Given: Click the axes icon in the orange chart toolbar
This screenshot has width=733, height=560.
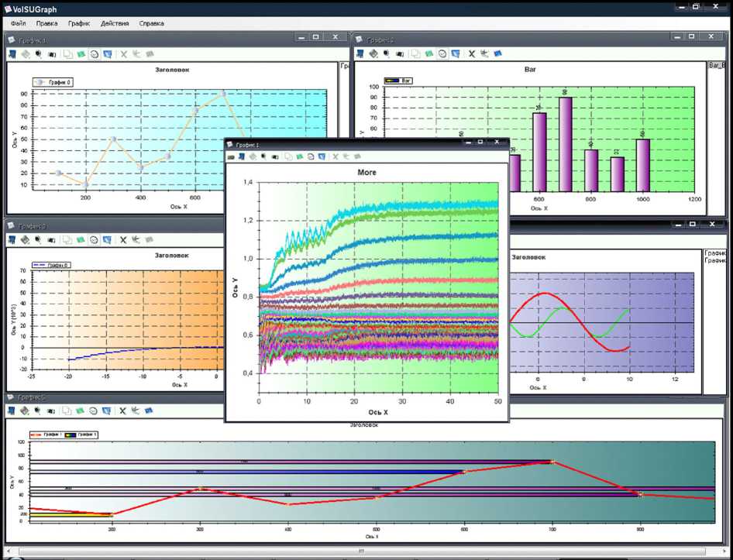Looking at the screenshot, I should 136,240.
